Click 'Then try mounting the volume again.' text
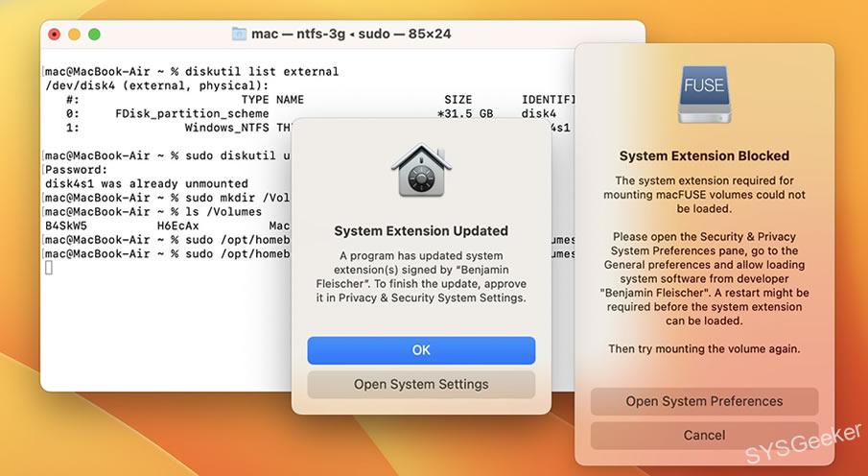868x476 pixels. [704, 348]
